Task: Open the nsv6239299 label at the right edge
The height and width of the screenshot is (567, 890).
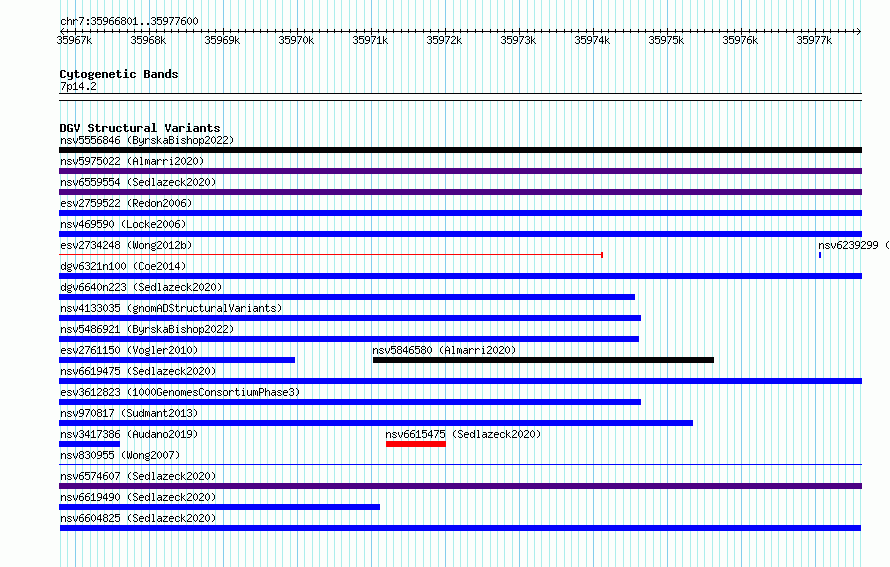Action: click(853, 245)
